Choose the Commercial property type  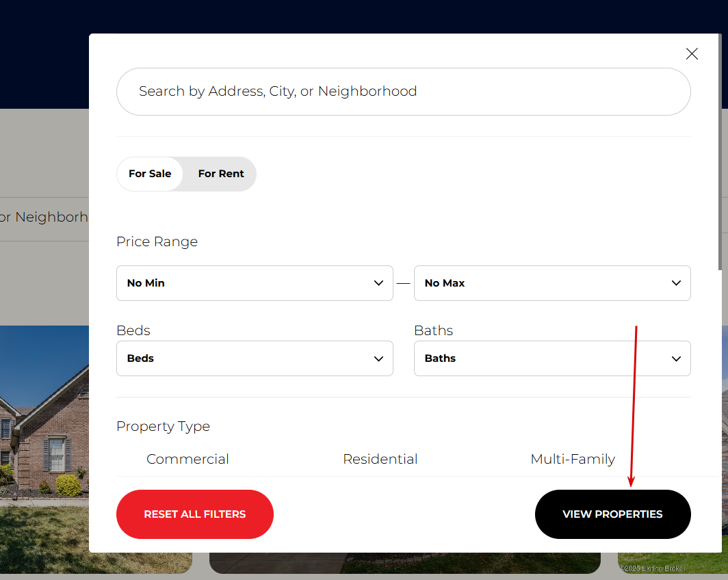(x=187, y=459)
